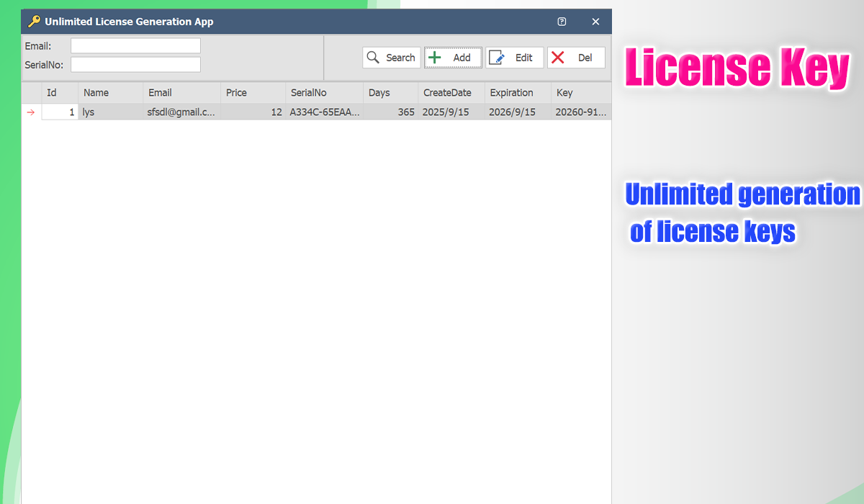864x504 pixels.
Task: Select the Id cell with value 1
Action: click(60, 112)
